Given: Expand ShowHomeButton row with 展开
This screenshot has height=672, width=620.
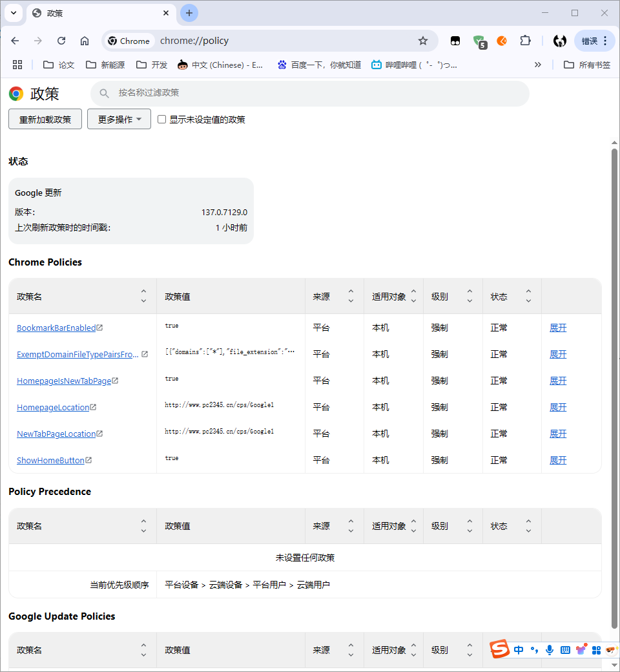Looking at the screenshot, I should pyautogui.click(x=558, y=460).
